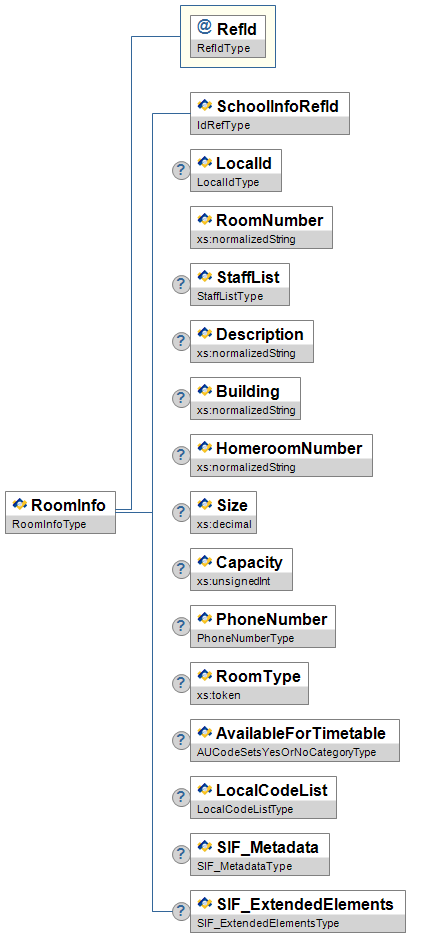The width and height of the screenshot is (428, 937).
Task: Select the RoomInfo root element node
Action: (x=60, y=512)
